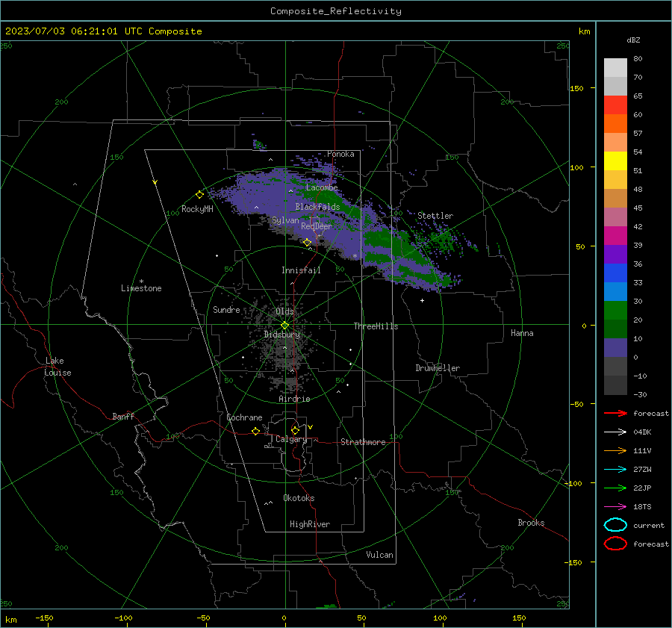Pick the blue 36-33 dBZ color swatch
Viewport: 672px width, 628px height.
(615, 273)
